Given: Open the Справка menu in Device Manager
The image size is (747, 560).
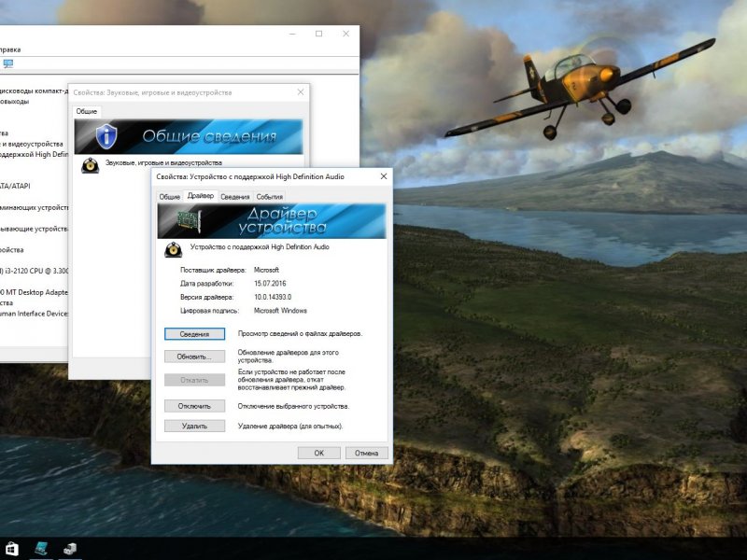Looking at the screenshot, I should (x=10, y=49).
